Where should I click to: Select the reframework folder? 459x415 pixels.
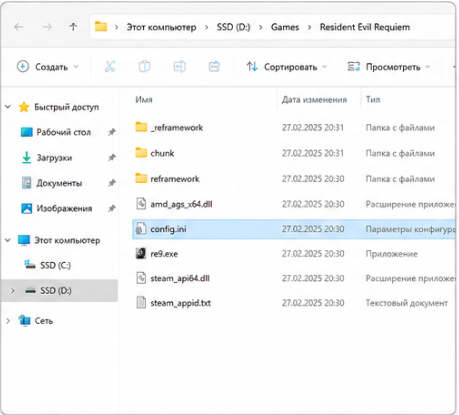click(175, 179)
